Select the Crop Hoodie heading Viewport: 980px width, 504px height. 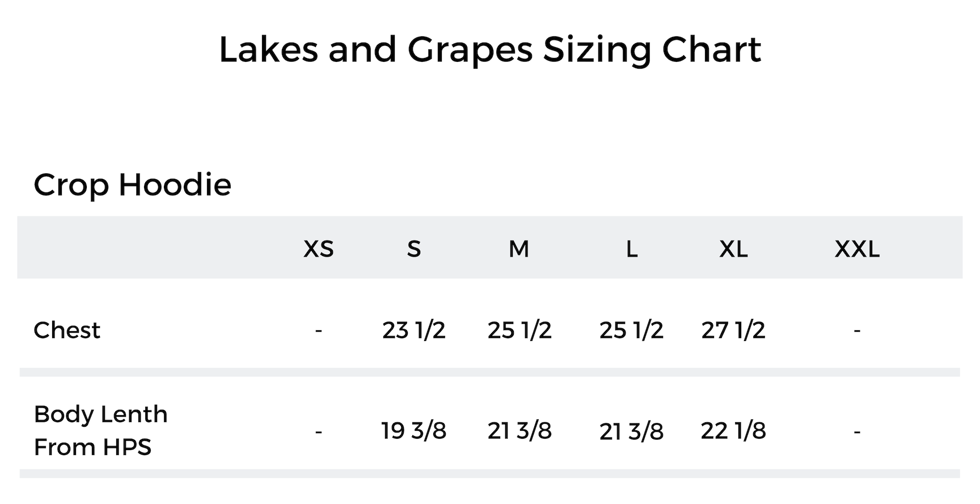click(x=132, y=185)
